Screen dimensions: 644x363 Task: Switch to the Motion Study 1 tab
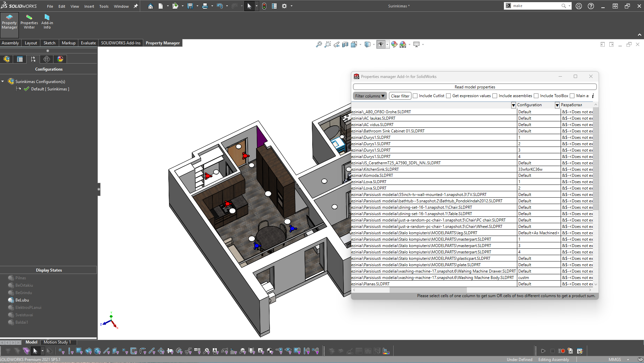(57, 342)
